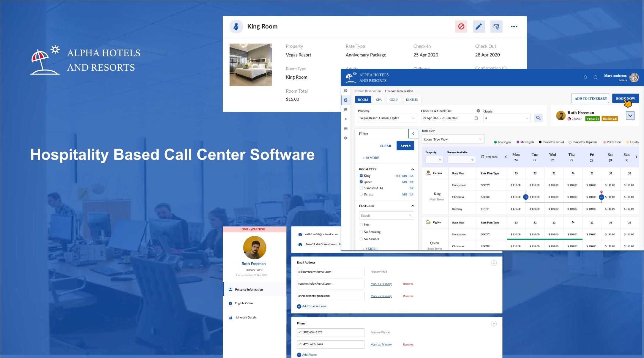644x358 pixels.
Task: Enable the No Smoking feature checkbox
Action: coord(361,232)
